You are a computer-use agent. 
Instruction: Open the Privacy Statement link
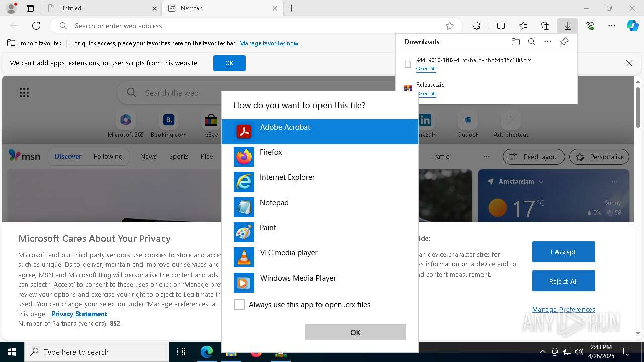coord(79,314)
